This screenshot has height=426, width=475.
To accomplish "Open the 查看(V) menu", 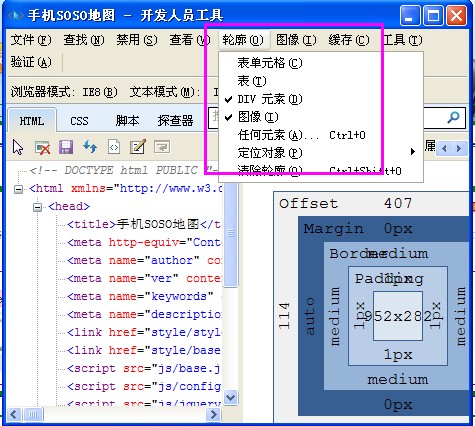I will point(190,40).
